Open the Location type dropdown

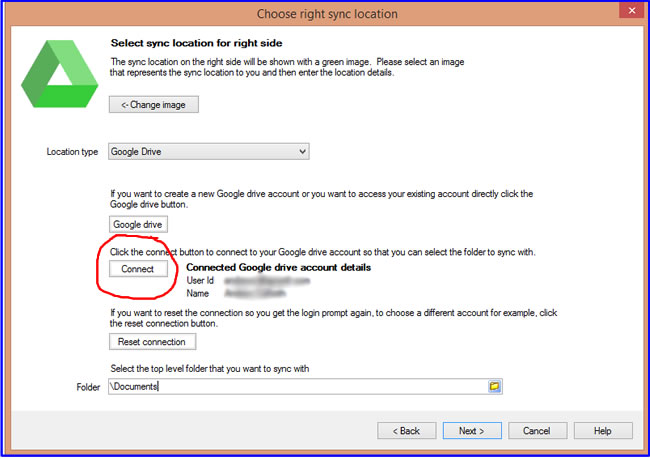click(x=209, y=151)
